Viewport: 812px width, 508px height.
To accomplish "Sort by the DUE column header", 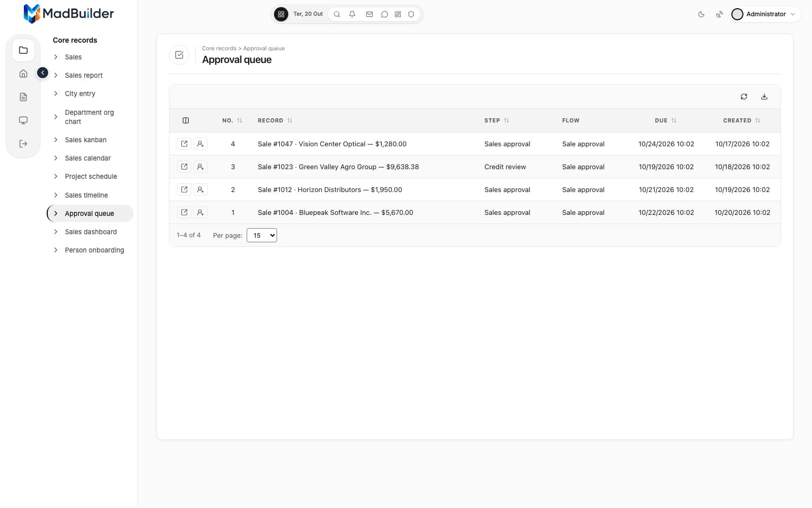I will click(666, 120).
